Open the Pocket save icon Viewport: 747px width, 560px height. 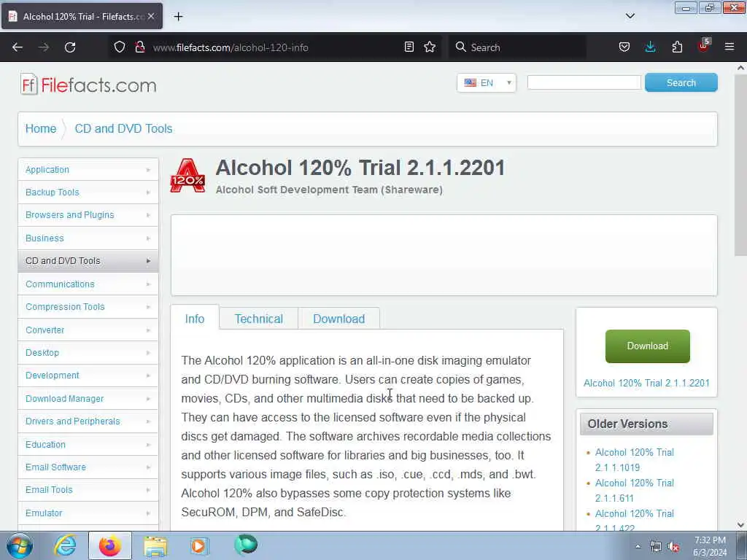(x=624, y=47)
